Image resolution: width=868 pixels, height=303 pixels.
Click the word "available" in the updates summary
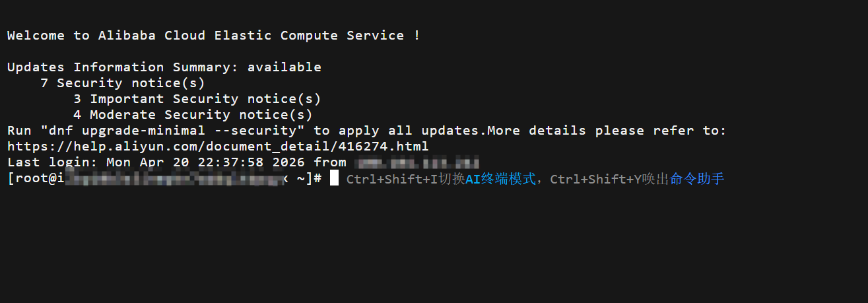284,67
